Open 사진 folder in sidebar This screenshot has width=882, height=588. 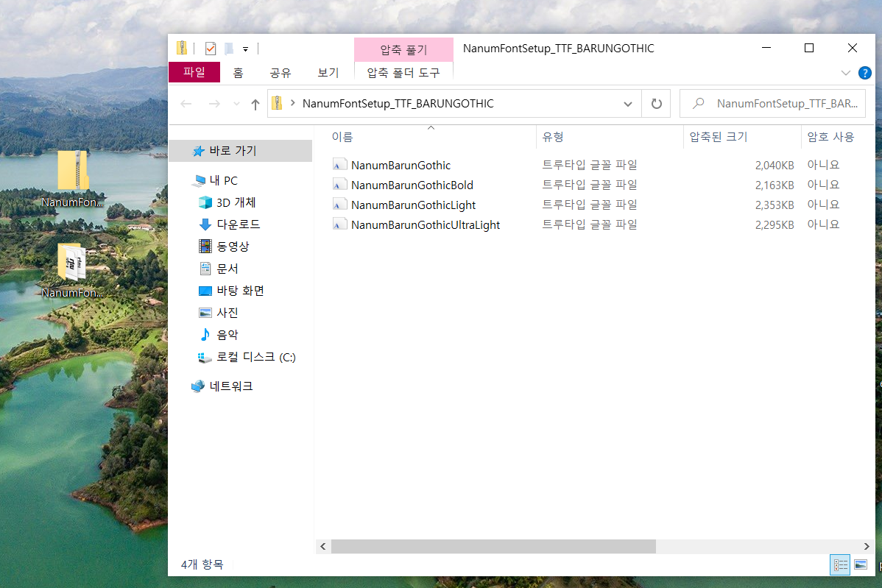(227, 313)
